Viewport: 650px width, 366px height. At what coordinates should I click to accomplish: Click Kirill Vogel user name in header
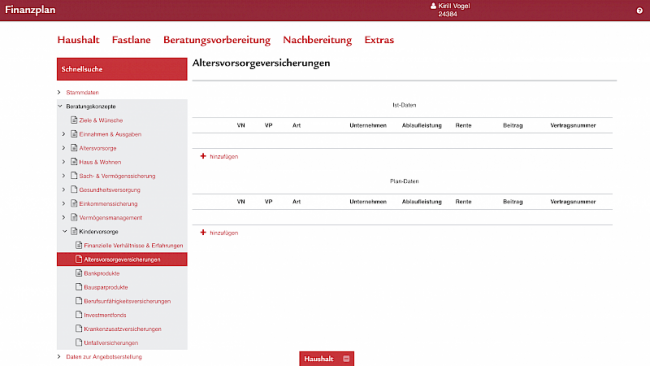click(454, 6)
